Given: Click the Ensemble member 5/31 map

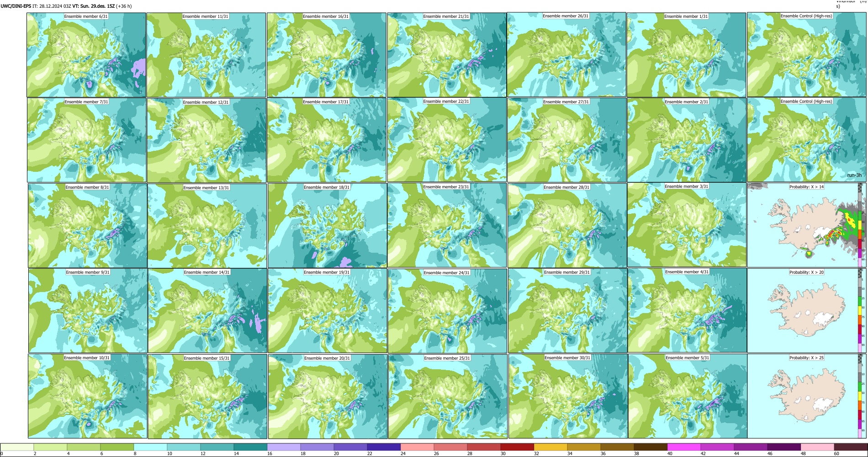Looking at the screenshot, I should pos(688,396).
